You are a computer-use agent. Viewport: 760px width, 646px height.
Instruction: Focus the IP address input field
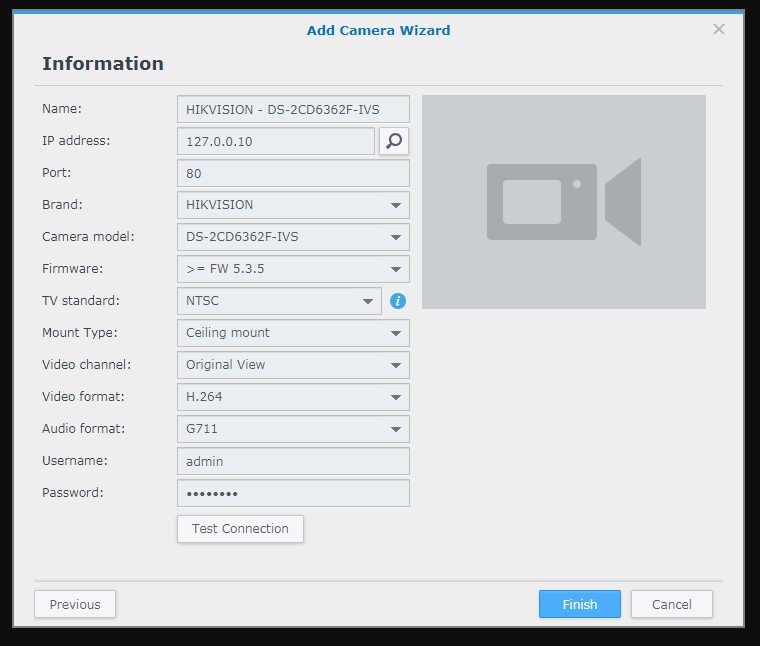276,141
